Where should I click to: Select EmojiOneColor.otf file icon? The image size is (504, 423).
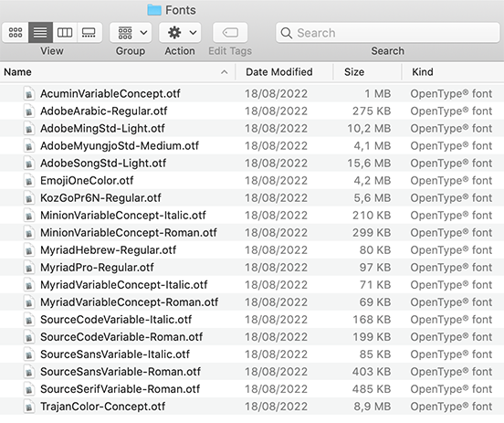point(29,181)
